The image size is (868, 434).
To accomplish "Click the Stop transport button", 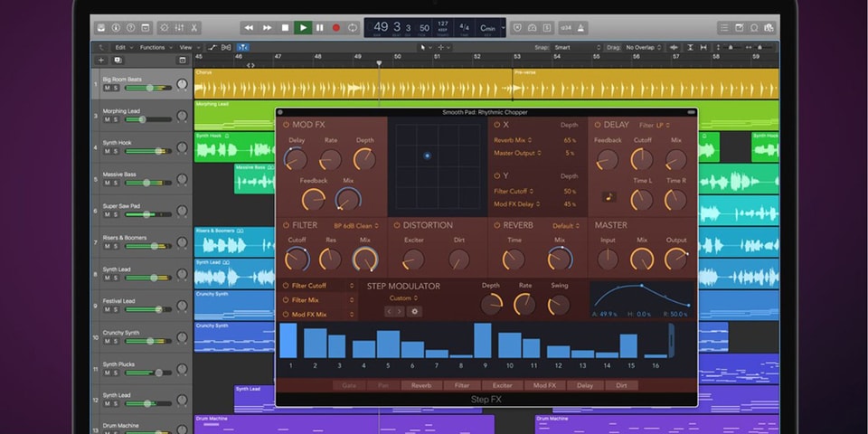I will tap(286, 28).
